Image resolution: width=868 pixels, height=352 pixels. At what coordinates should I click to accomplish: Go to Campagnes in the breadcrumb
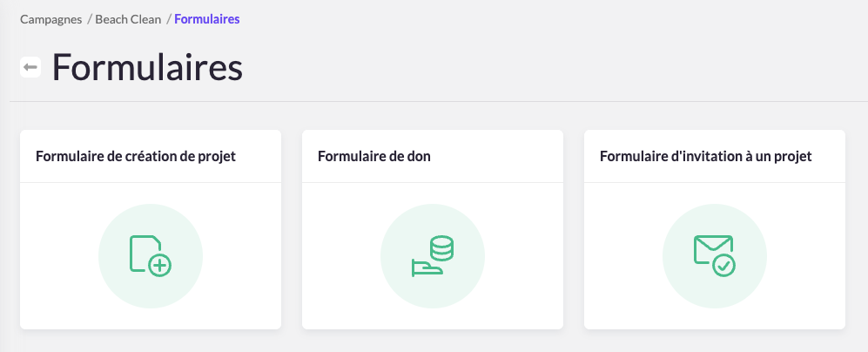pos(51,19)
